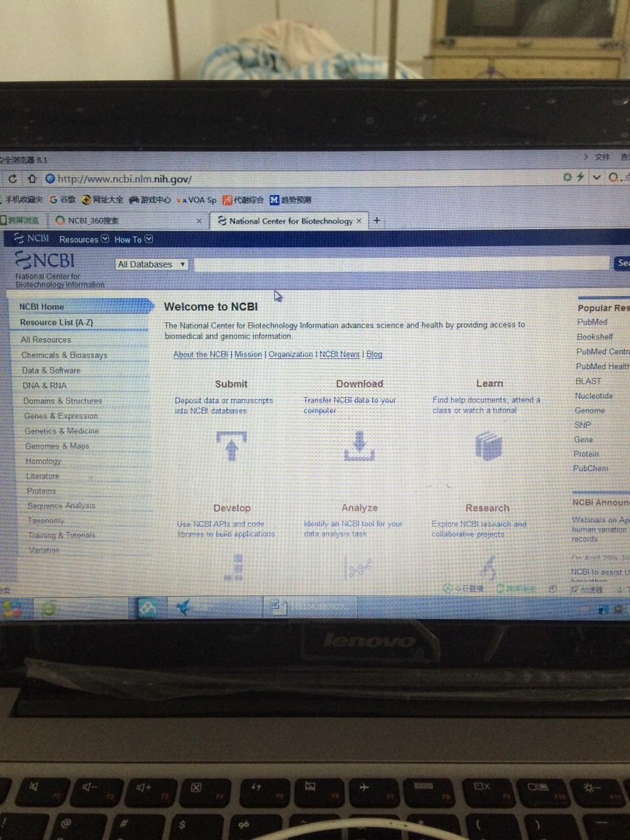Screen dimensions: 630x840
Task: Open Genome from Popular Resources
Action: [x=589, y=410]
